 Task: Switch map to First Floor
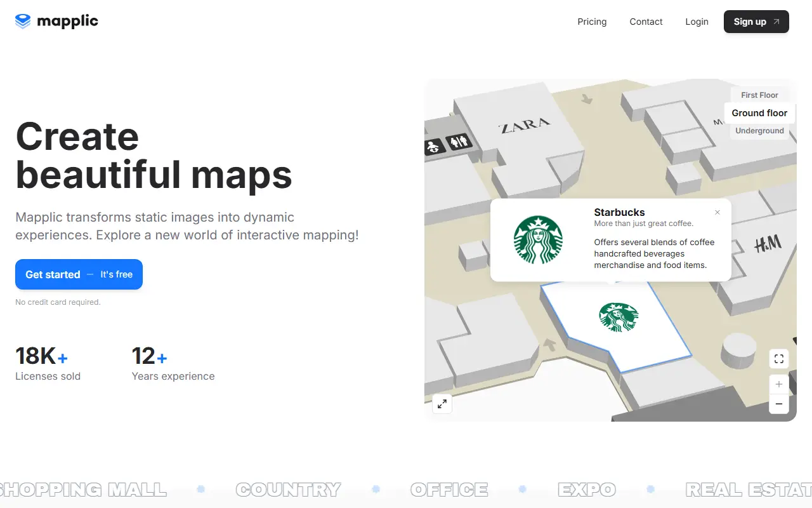click(759, 95)
